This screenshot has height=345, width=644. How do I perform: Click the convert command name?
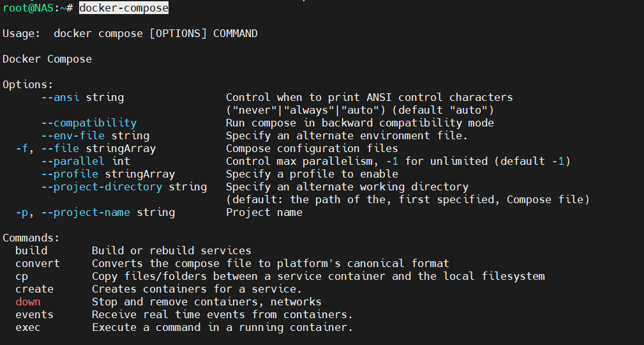[x=38, y=263]
